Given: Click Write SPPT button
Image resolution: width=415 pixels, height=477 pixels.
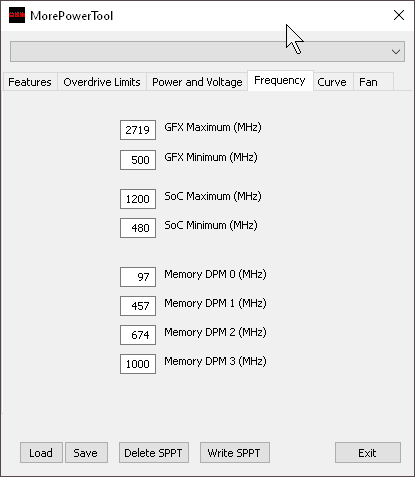Looking at the screenshot, I should click(x=235, y=453).
